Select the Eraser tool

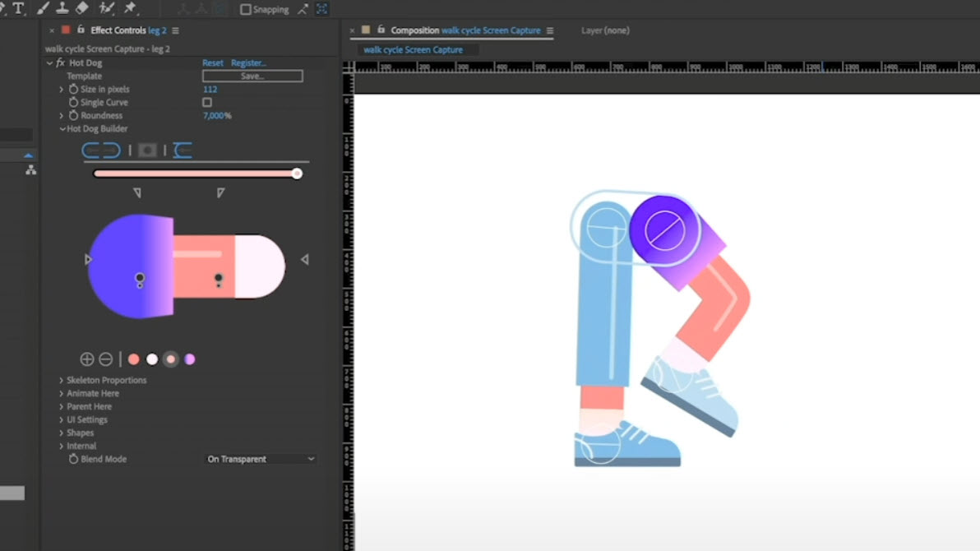(x=82, y=8)
